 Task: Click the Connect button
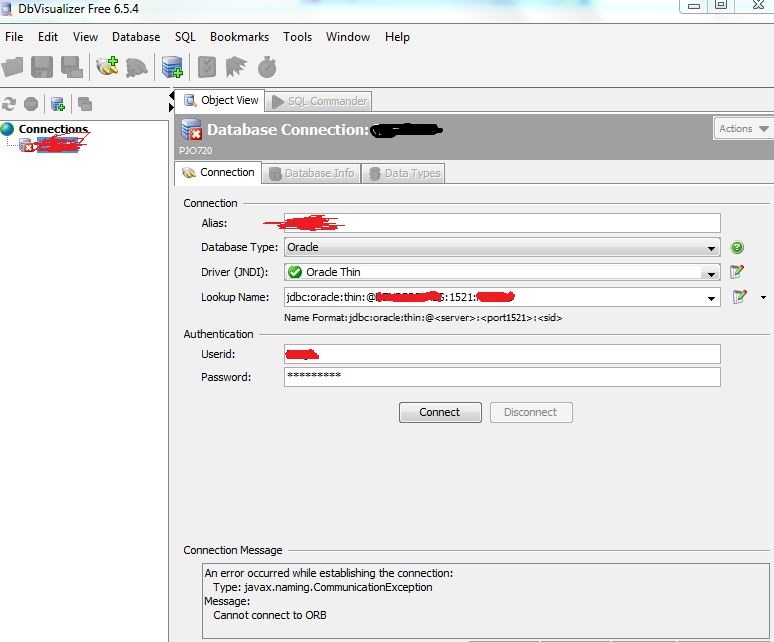440,412
